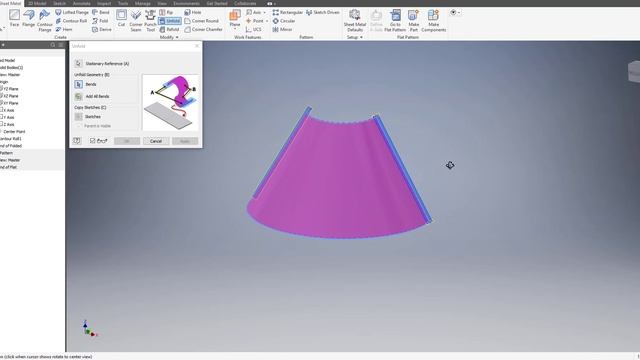This screenshot has height=360, width=640.
Task: Click the Rip command
Action: 167,12
